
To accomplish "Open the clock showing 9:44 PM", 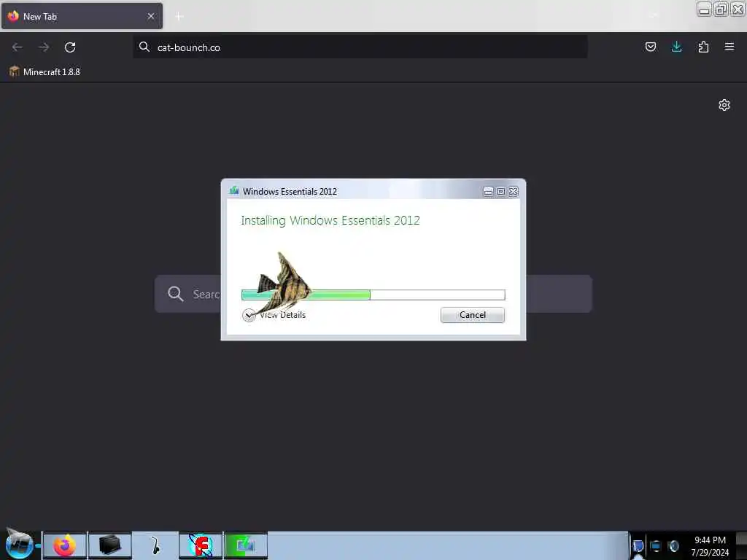I will (710, 546).
